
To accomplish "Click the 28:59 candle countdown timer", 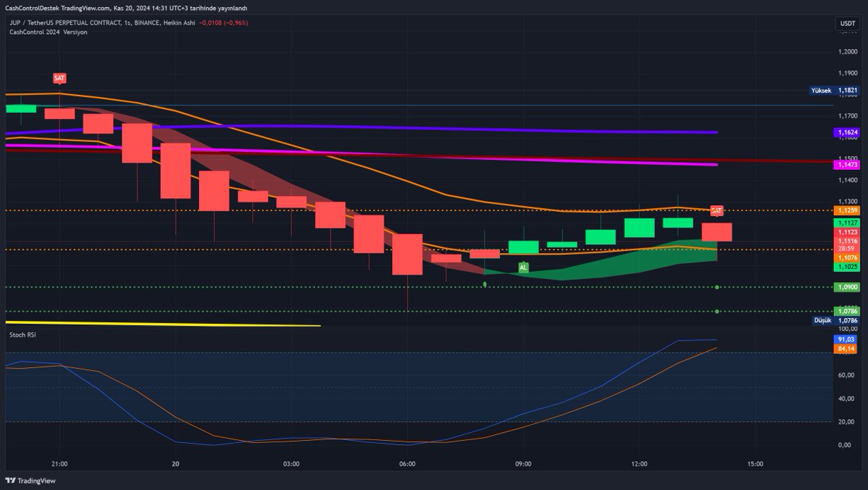I will pyautogui.click(x=847, y=249).
